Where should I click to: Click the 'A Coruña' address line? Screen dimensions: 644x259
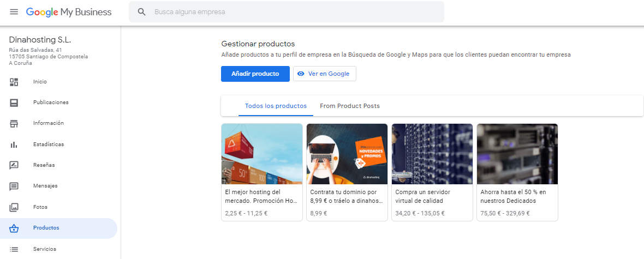[x=20, y=63]
